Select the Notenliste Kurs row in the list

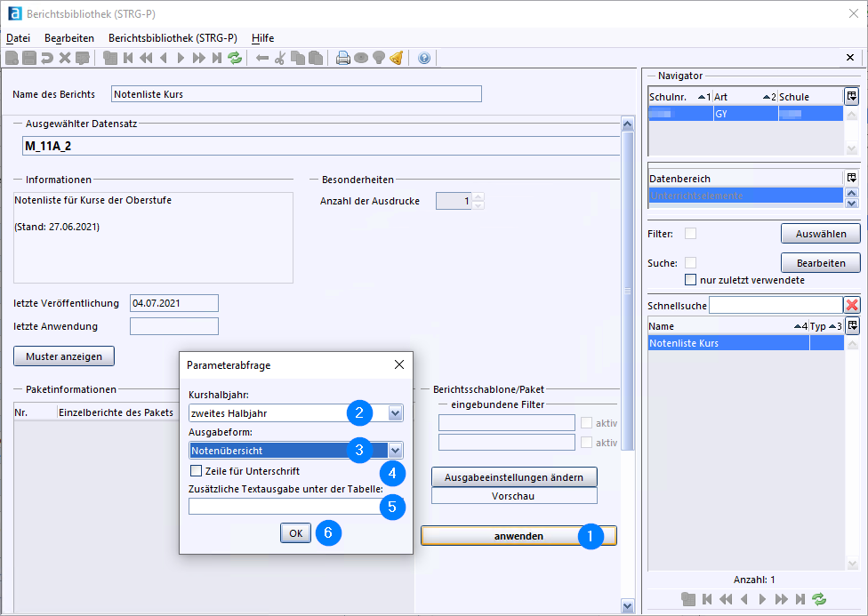click(745, 342)
